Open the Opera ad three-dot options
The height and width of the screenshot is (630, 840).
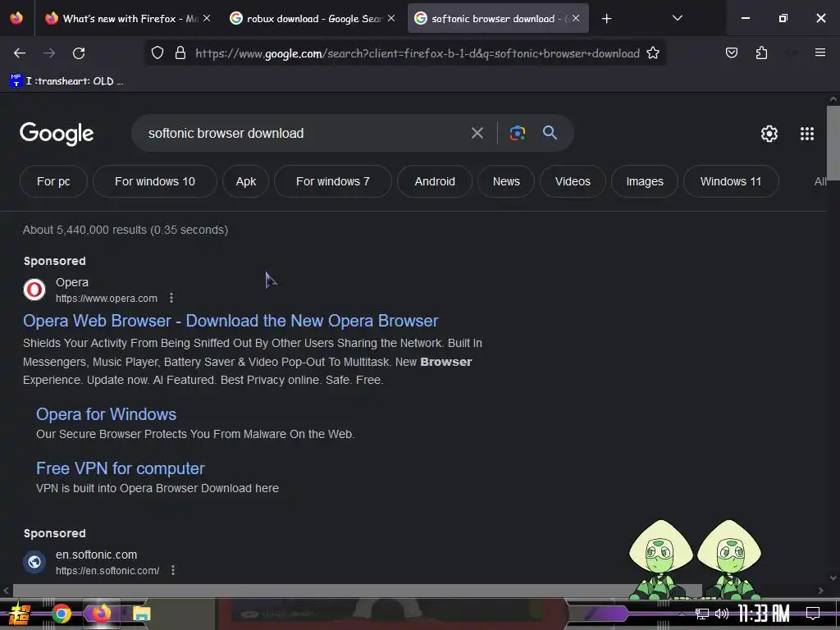(171, 298)
